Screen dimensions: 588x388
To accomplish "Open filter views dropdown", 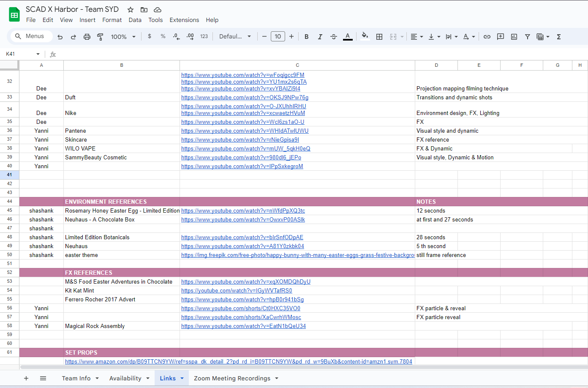I will click(x=543, y=37).
